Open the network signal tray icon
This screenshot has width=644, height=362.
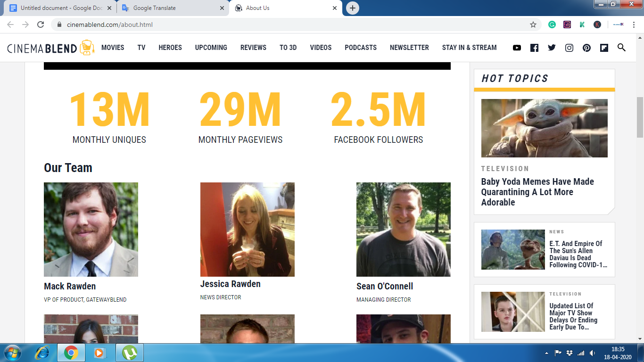(x=581, y=353)
